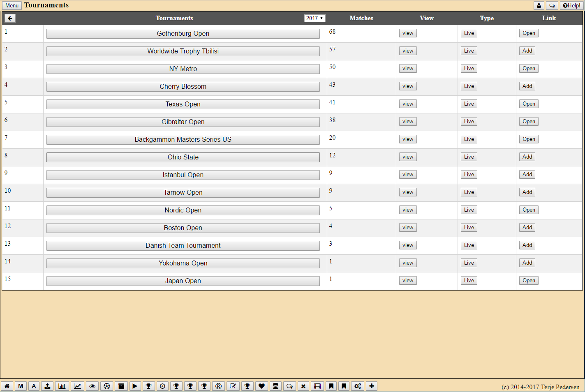Click Live button in Gibraltar Open row
This screenshot has width=585, height=392.
469,122
